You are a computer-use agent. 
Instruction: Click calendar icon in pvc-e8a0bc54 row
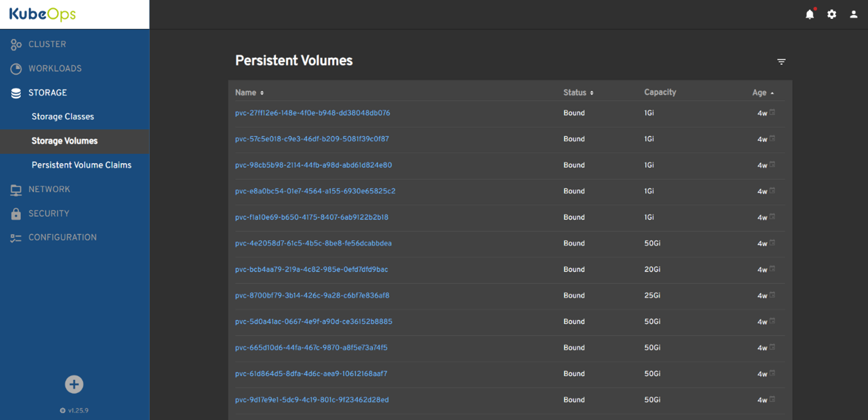coord(772,191)
